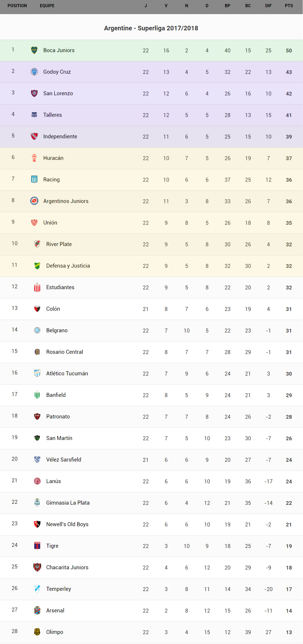Image resolution: width=303 pixels, height=644 pixels.
Task: Click the Superliga 2017/2018 title
Action: [x=151, y=28]
